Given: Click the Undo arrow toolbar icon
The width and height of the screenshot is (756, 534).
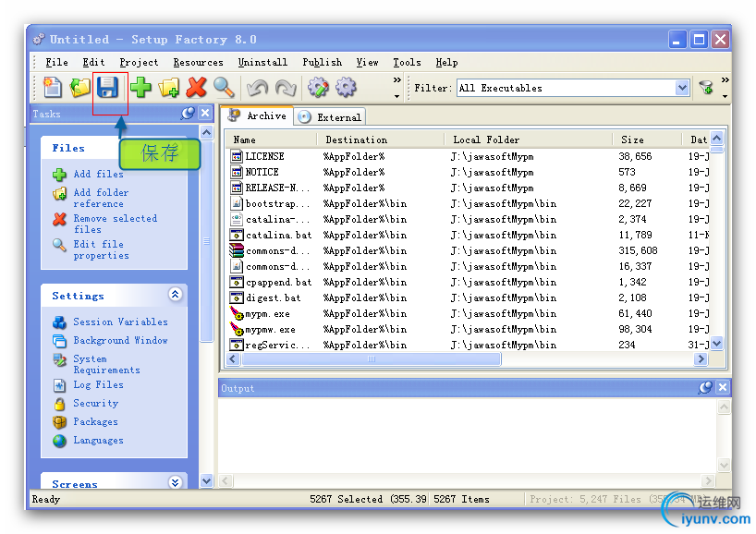Looking at the screenshot, I should pos(257,88).
